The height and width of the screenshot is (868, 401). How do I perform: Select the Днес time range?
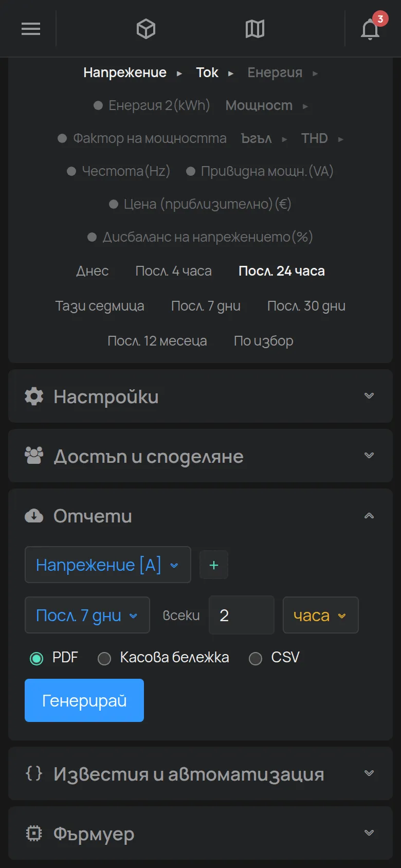coord(93,271)
